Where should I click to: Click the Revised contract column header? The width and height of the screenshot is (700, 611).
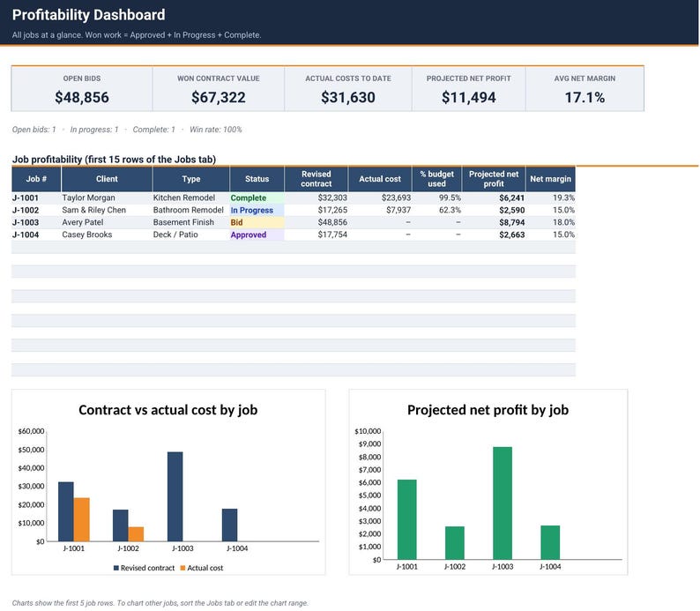tap(316, 179)
